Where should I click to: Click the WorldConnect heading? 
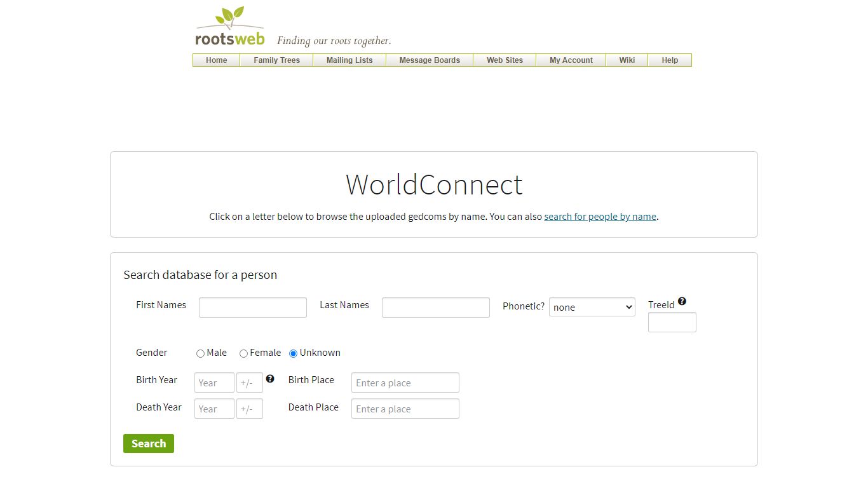[434, 184]
